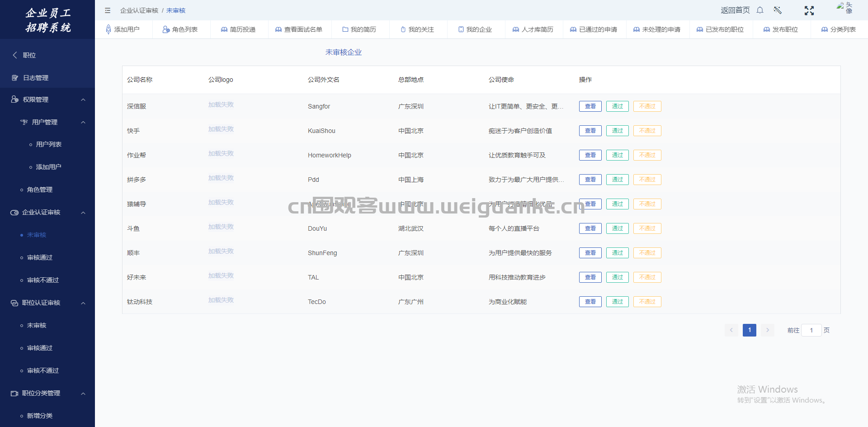
Task: Click the TecDo cell text
Action: point(317,302)
